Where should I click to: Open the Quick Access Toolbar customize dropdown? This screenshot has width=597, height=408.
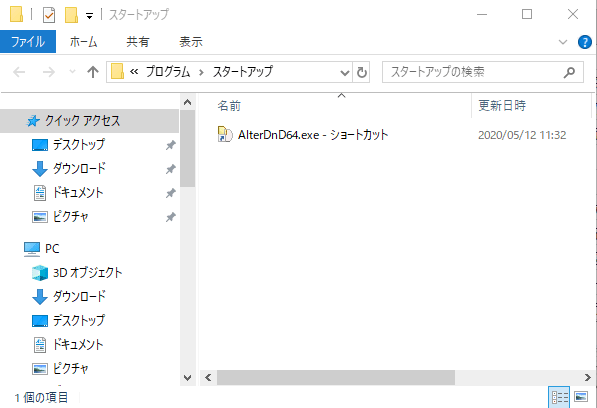(x=89, y=16)
